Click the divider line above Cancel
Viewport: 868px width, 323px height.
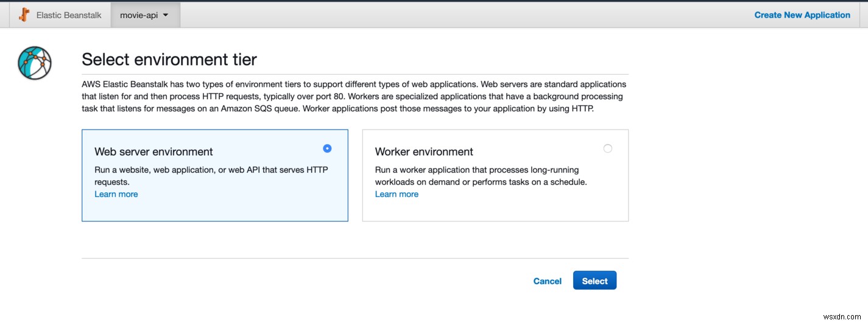point(355,259)
